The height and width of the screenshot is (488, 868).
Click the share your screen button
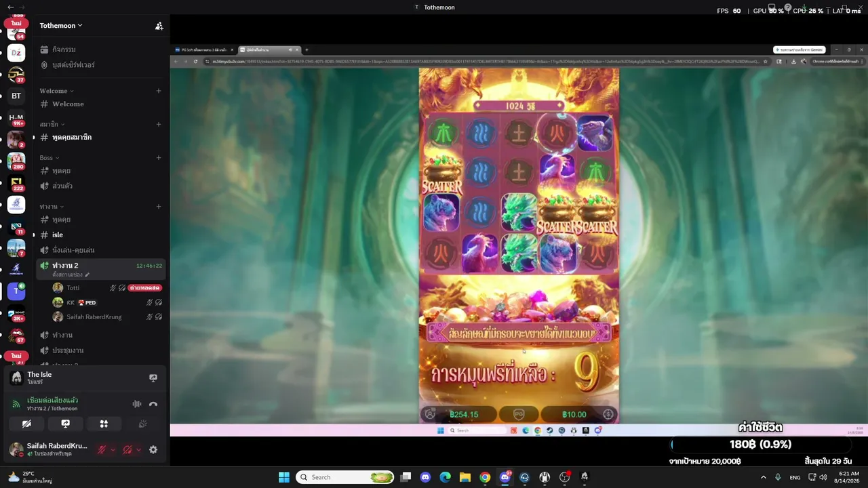(65, 424)
